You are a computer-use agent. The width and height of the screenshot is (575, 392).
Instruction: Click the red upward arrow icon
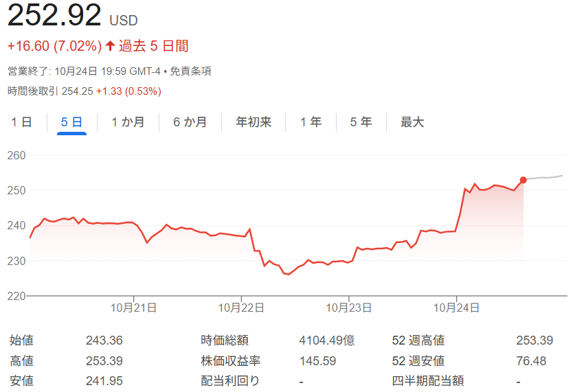pyautogui.click(x=110, y=47)
